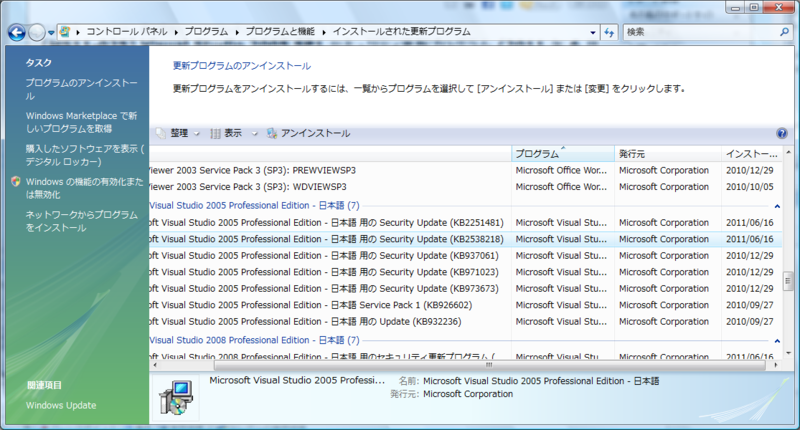Open Windows Update related link

tap(61, 406)
